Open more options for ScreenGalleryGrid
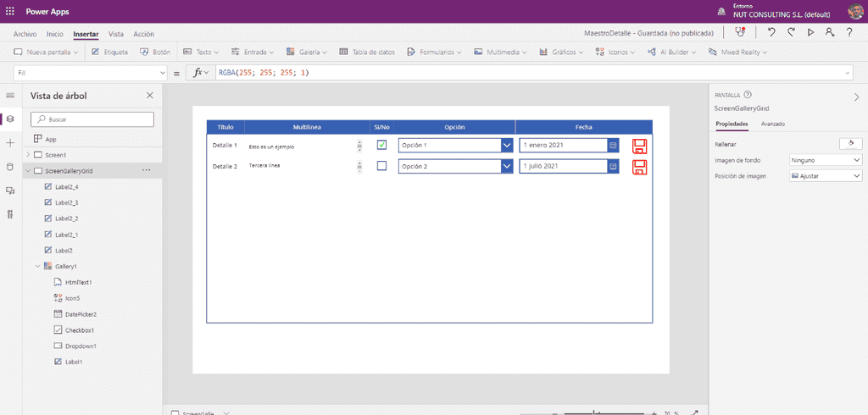The height and width of the screenshot is (415, 868). point(146,170)
